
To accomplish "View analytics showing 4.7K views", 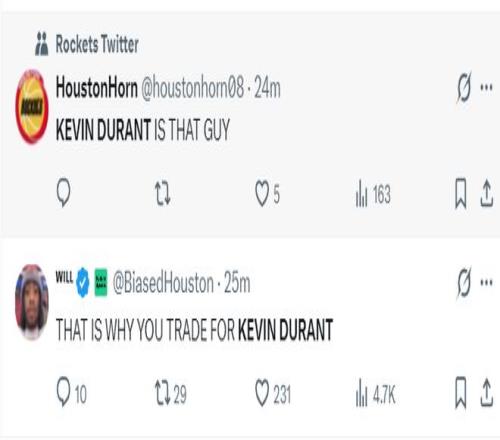I will (375, 393).
